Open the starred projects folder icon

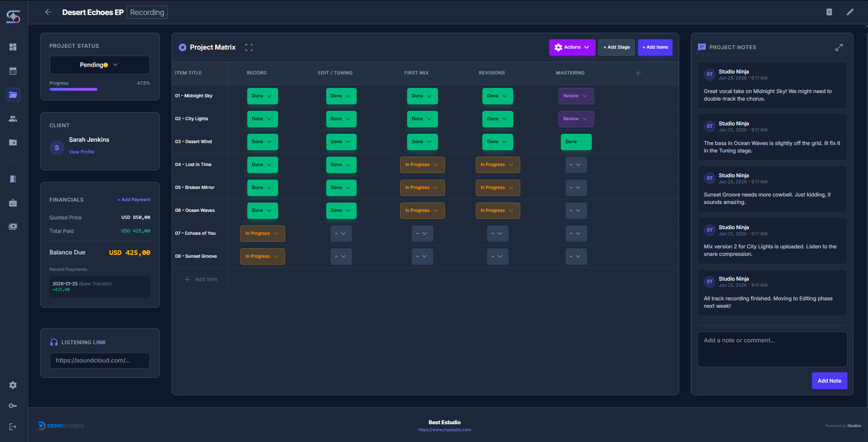point(13,142)
